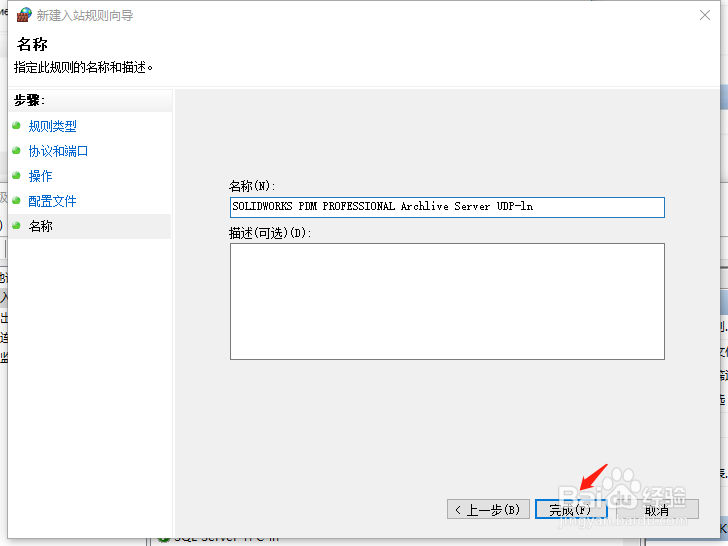Click the green bullet beside 配置文件

pyautogui.click(x=16, y=201)
